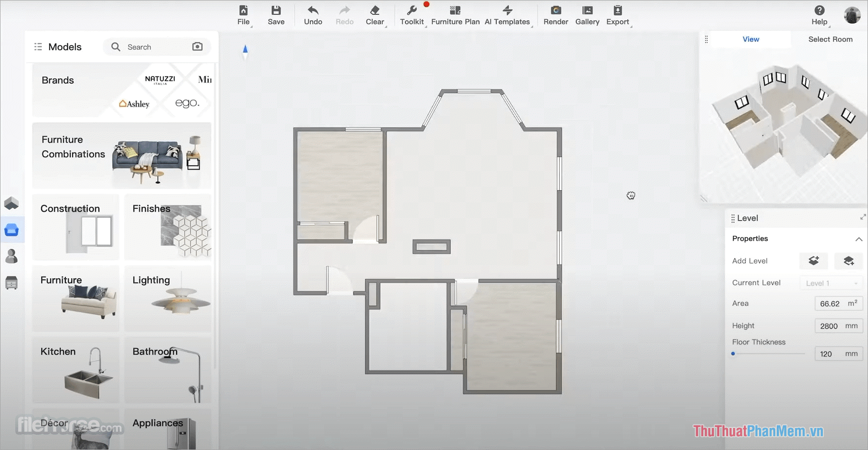This screenshot has width=868, height=450.
Task: Open the Gallery
Action: click(x=587, y=15)
